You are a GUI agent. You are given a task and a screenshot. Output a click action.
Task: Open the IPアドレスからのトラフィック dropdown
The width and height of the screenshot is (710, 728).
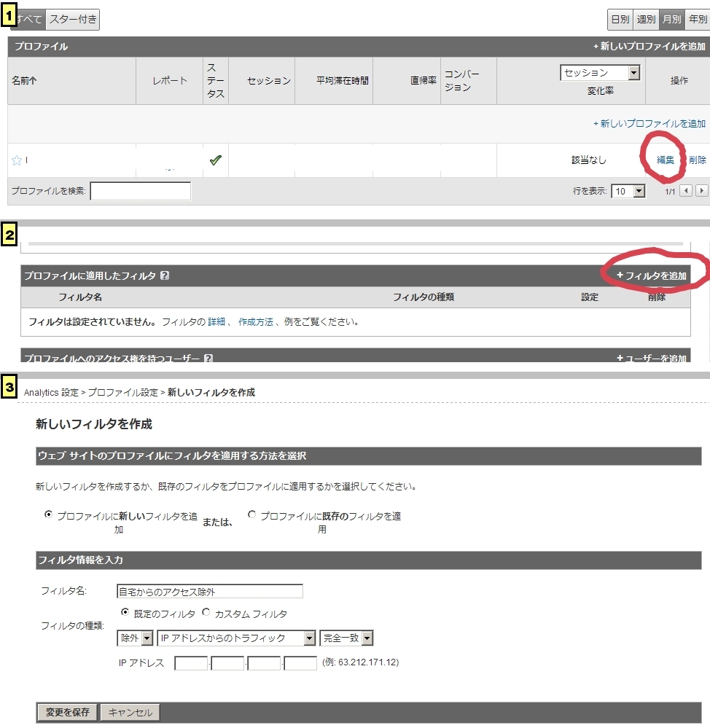click(x=237, y=638)
